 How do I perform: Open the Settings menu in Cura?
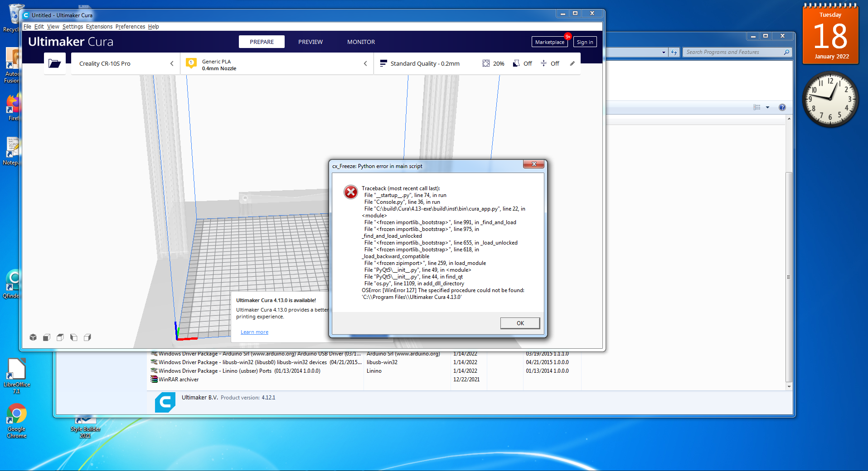click(x=73, y=26)
